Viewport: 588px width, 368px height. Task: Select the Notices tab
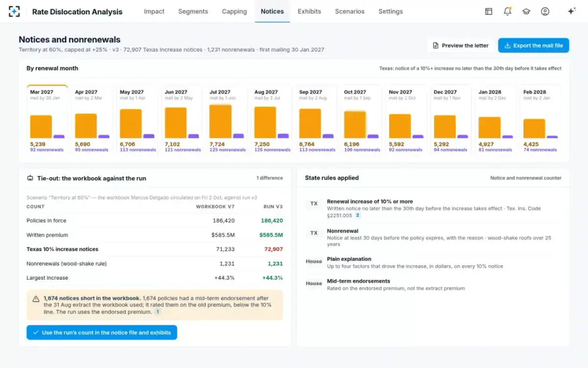[x=272, y=11]
